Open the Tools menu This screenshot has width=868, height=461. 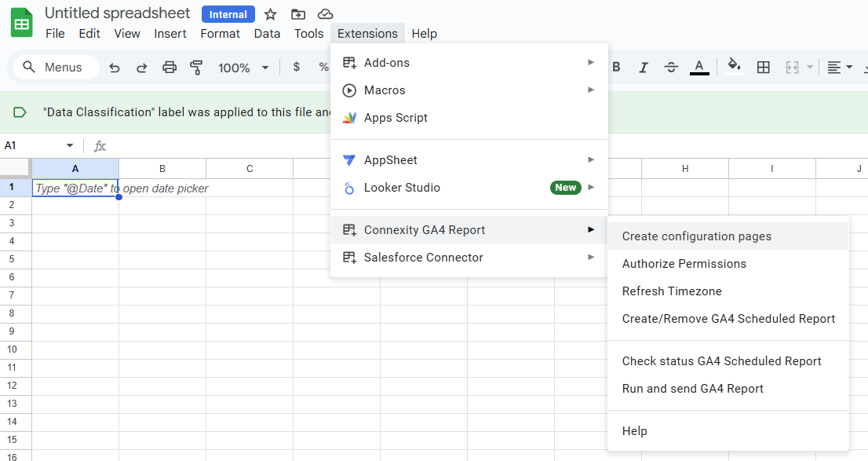(x=309, y=34)
